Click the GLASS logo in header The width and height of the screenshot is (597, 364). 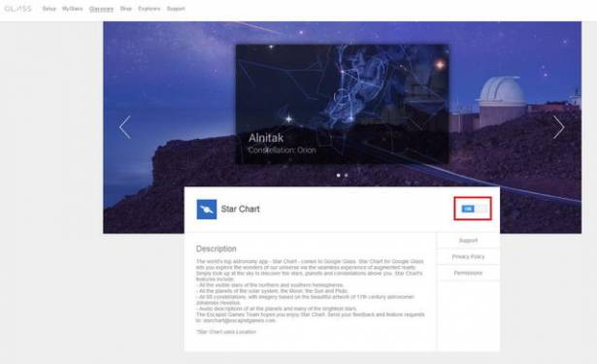[17, 9]
